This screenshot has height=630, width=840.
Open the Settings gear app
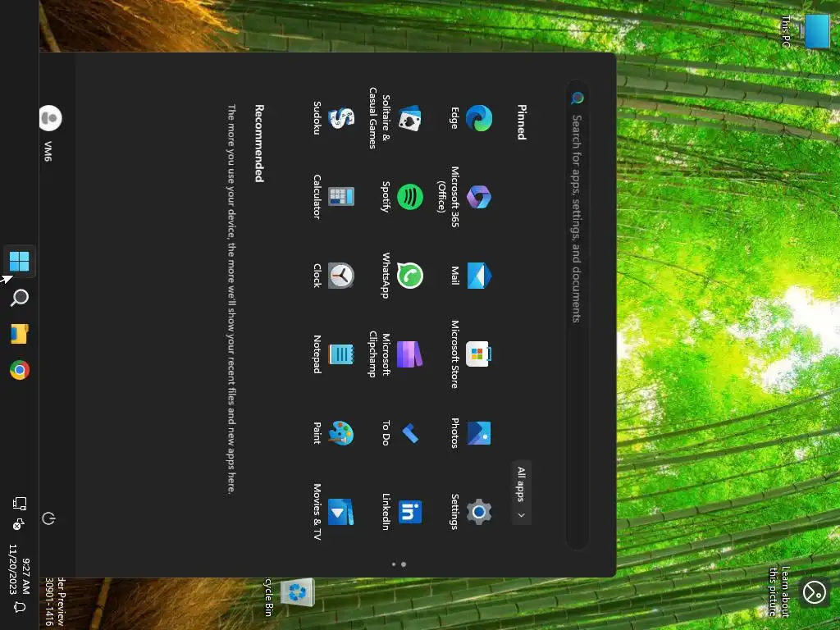point(472,512)
